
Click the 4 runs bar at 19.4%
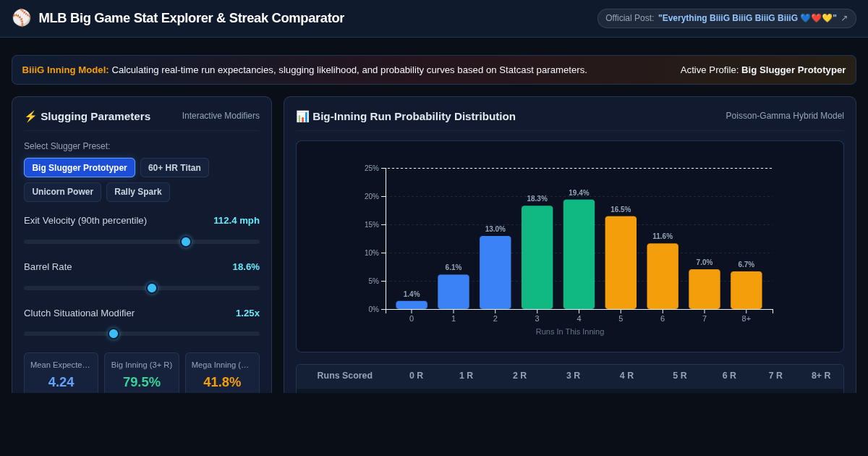(579, 255)
